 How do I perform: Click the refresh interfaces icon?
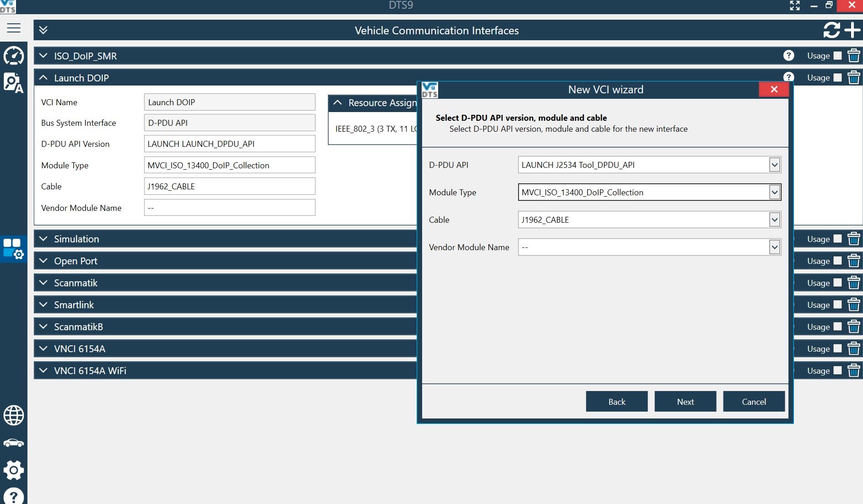[x=831, y=30]
